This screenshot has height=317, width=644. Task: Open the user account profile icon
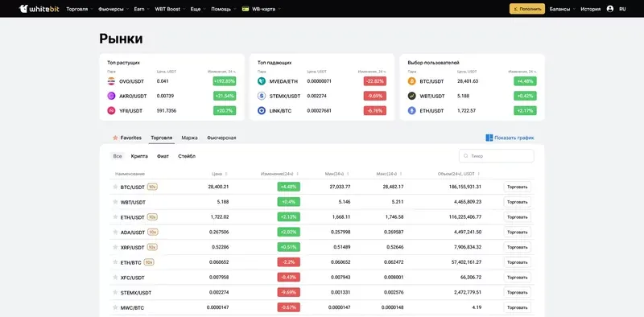coord(610,9)
